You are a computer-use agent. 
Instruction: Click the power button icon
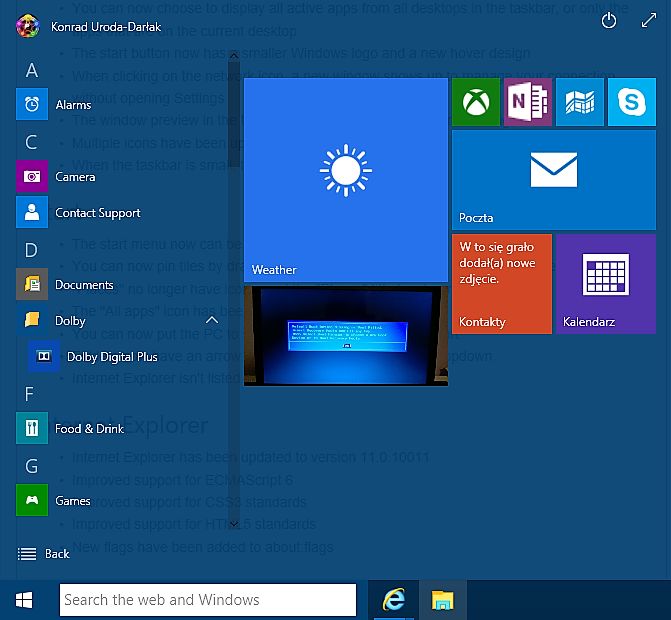609,20
